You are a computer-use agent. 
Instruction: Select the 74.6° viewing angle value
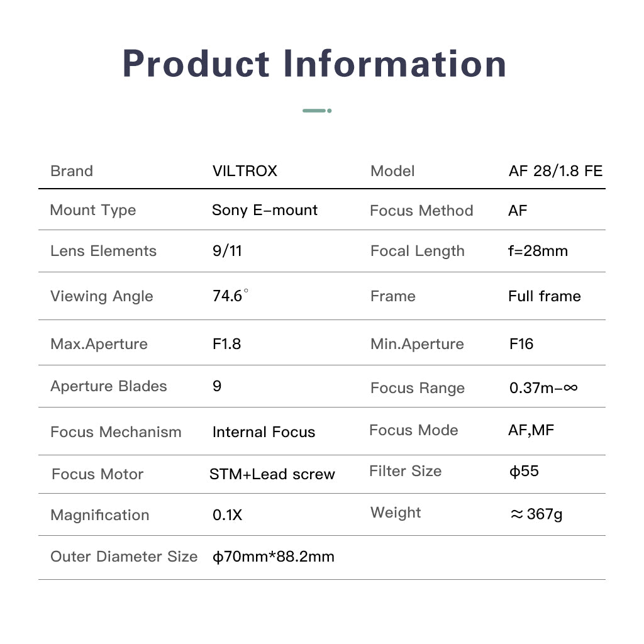click(230, 296)
